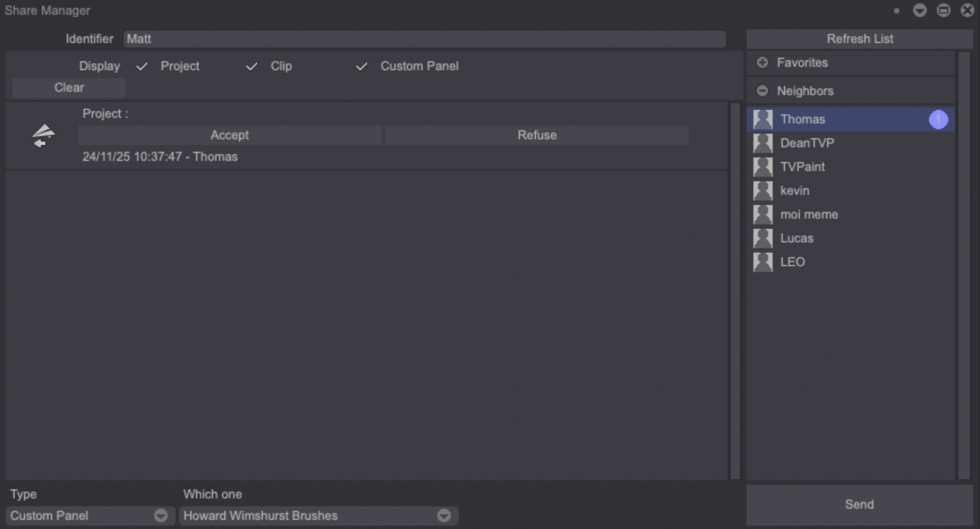Expand the Favorites section
980x529 pixels.
click(x=762, y=63)
